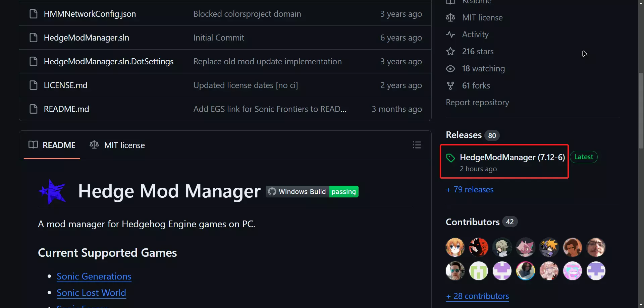Click file icon beside HedgeModManager.sln
644x308 pixels.
coord(34,38)
